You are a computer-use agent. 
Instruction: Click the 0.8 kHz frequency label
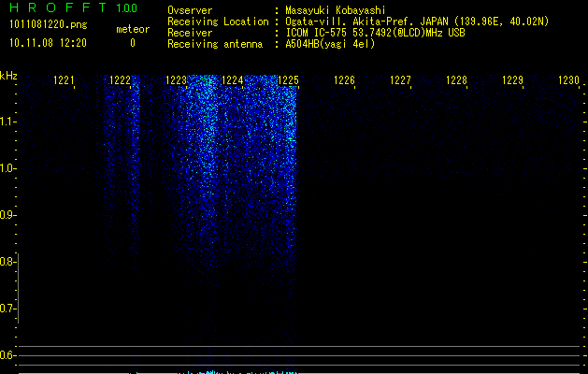[x=7, y=262]
